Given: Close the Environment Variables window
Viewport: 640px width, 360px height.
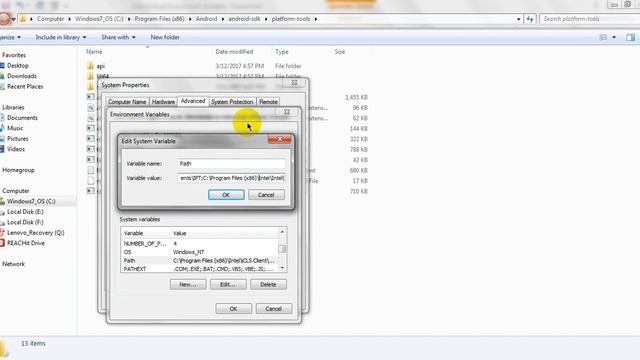Looking at the screenshot, I should click(287, 112).
